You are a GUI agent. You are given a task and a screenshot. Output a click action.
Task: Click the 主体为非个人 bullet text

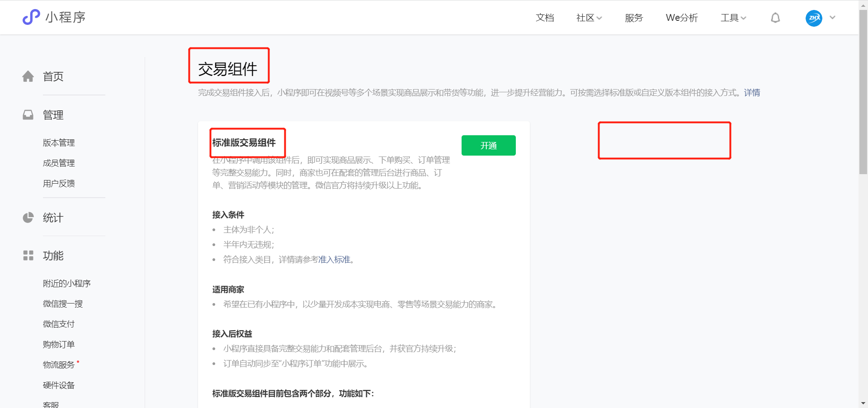[249, 230]
